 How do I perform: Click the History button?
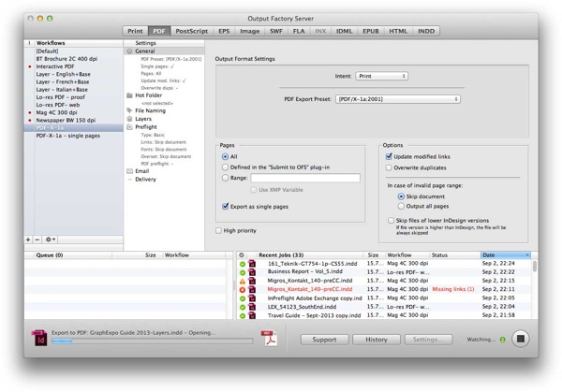click(377, 340)
